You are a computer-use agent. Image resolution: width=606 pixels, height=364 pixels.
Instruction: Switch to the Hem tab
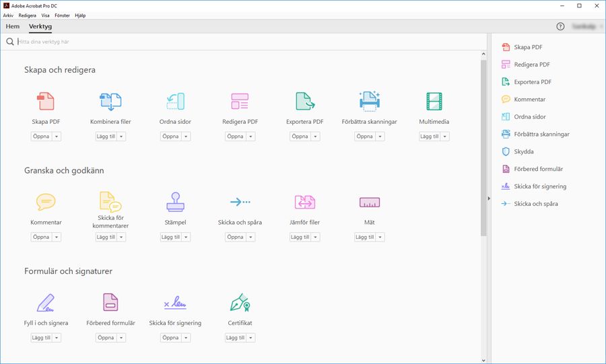point(13,26)
